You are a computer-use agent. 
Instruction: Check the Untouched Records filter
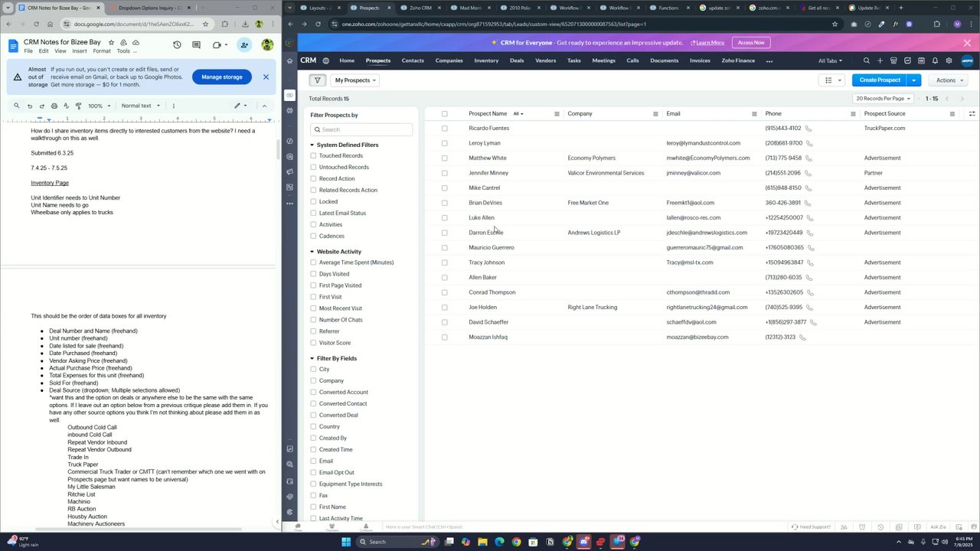click(313, 168)
